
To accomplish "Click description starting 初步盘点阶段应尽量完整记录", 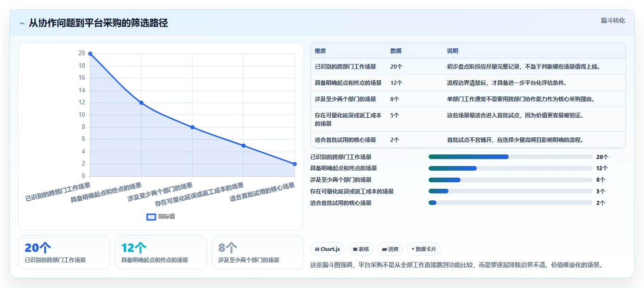I will 524,66.
